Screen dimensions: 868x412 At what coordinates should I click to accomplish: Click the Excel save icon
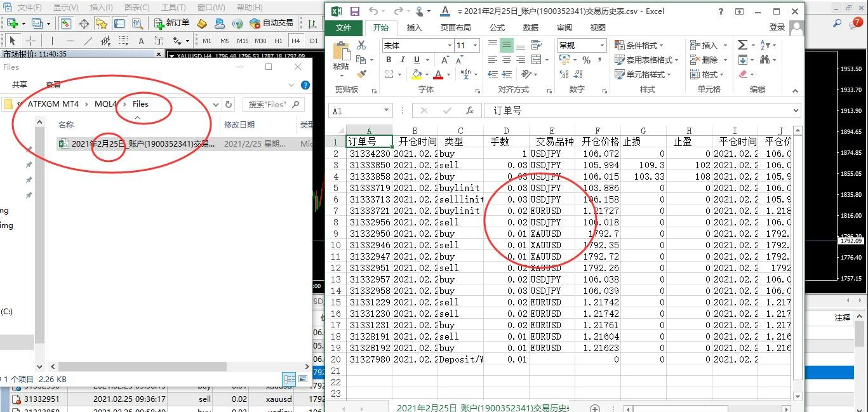click(354, 11)
